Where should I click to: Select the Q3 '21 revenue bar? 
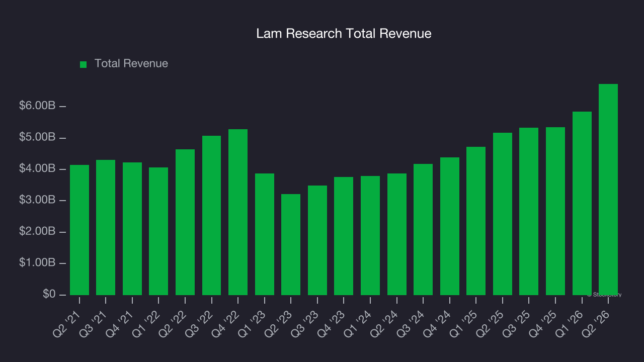pyautogui.click(x=106, y=227)
